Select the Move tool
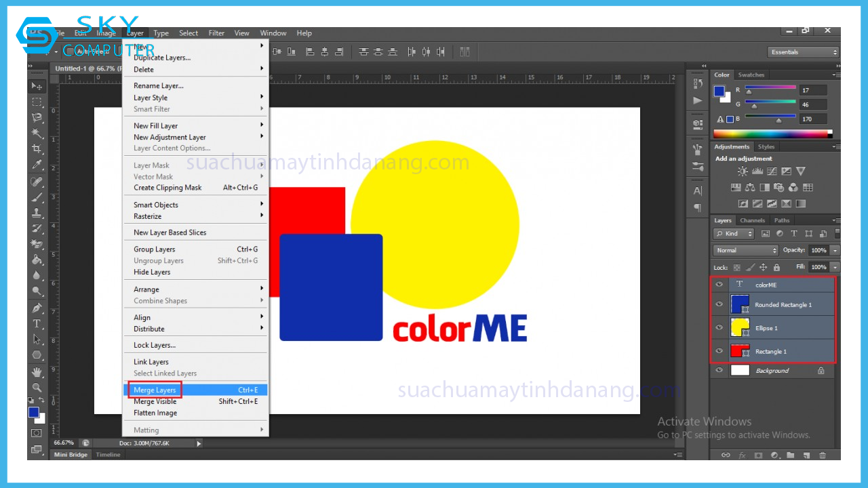The height and width of the screenshot is (488, 868). (37, 86)
